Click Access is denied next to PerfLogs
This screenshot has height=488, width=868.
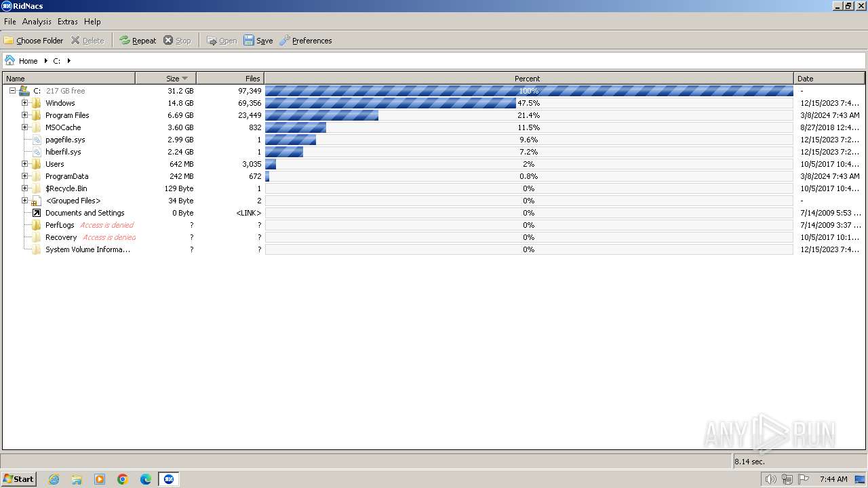[106, 225]
